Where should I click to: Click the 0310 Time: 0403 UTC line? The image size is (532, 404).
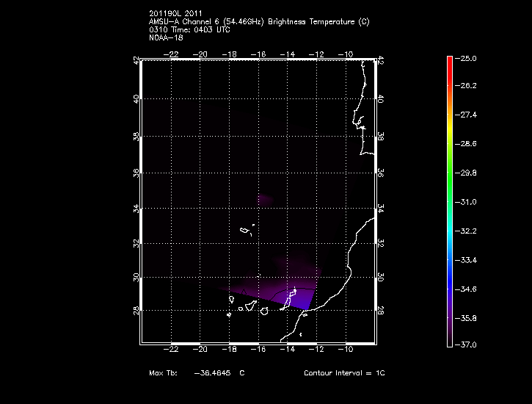click(190, 29)
